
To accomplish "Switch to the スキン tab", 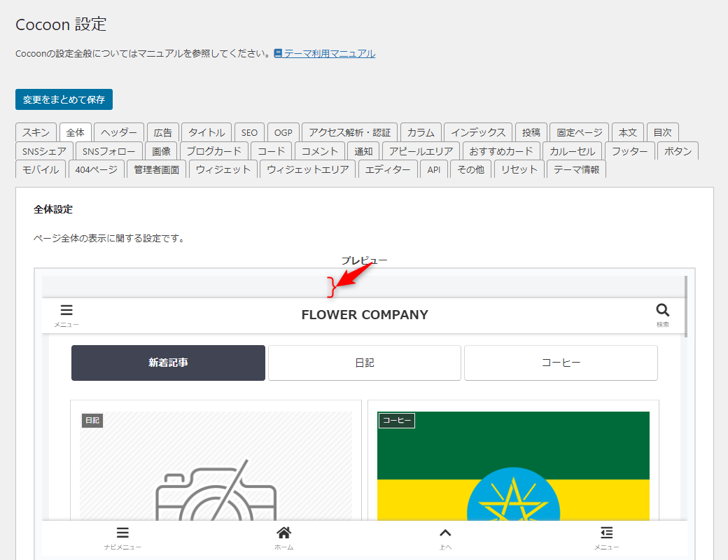I will (36, 132).
